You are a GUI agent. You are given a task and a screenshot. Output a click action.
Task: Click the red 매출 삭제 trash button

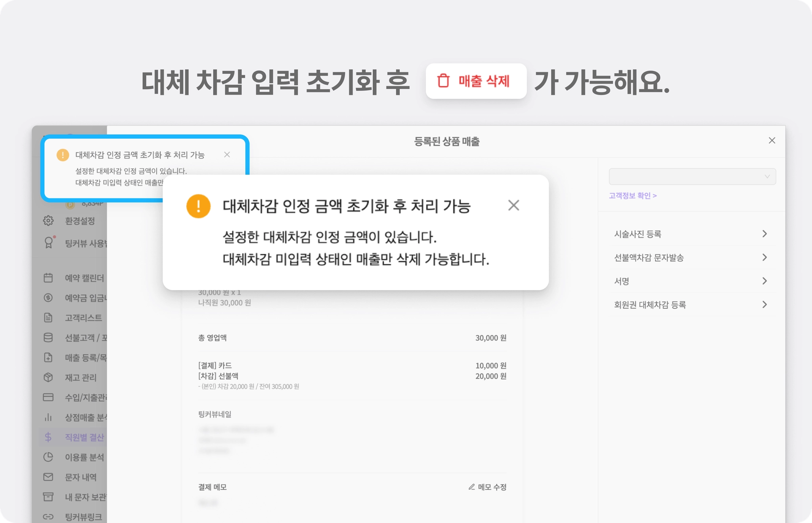476,81
